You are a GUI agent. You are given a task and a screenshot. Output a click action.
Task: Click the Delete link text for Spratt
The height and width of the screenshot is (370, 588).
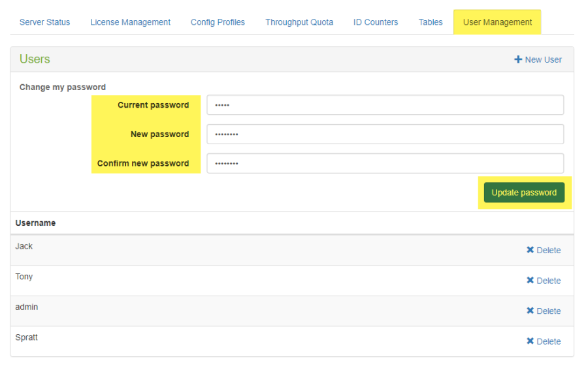pyautogui.click(x=548, y=341)
